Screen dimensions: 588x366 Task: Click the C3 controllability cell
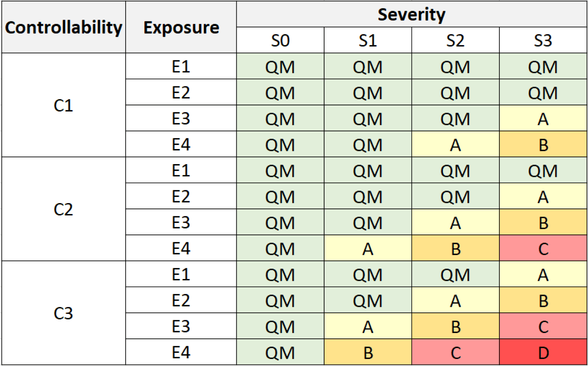[x=63, y=313]
